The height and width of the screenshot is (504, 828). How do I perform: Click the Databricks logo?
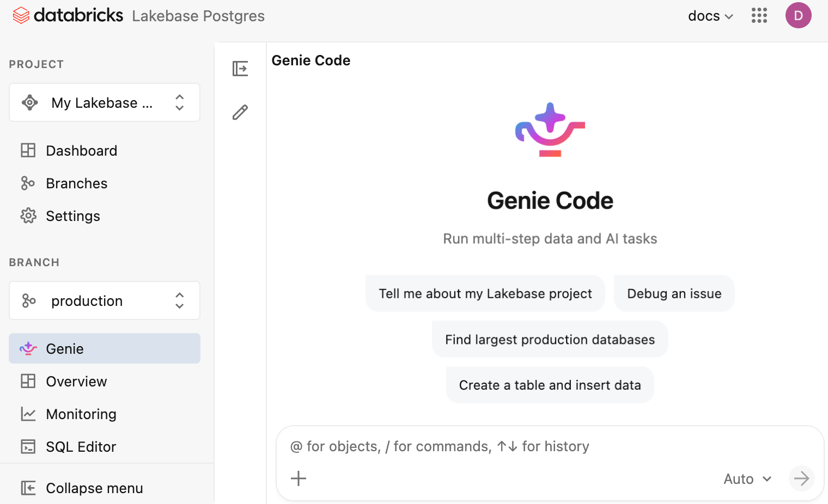(68, 15)
